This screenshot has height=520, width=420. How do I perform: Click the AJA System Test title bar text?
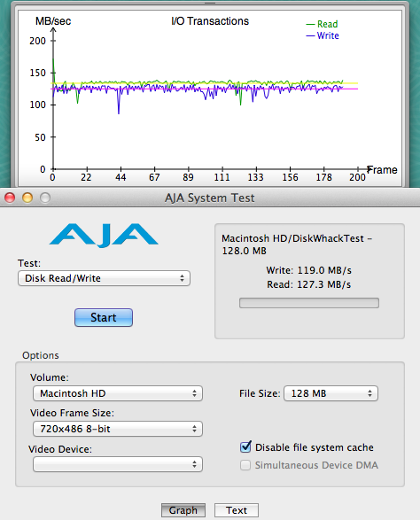coord(210,198)
